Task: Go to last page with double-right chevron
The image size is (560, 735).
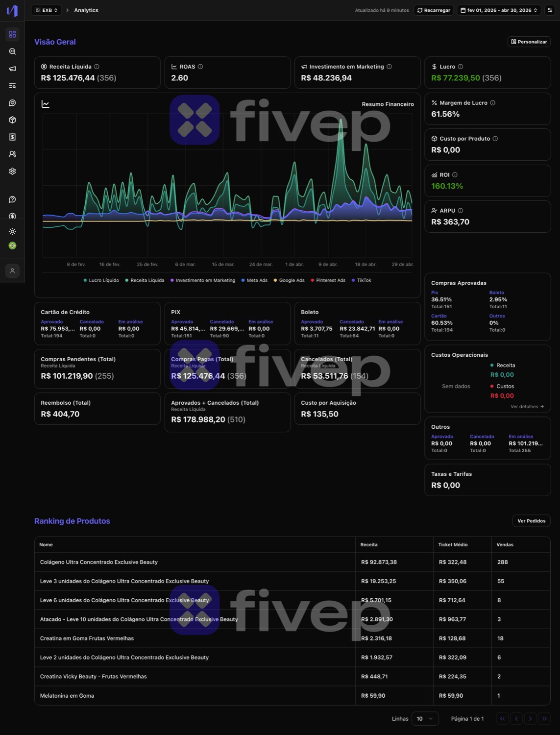Action: click(x=544, y=719)
